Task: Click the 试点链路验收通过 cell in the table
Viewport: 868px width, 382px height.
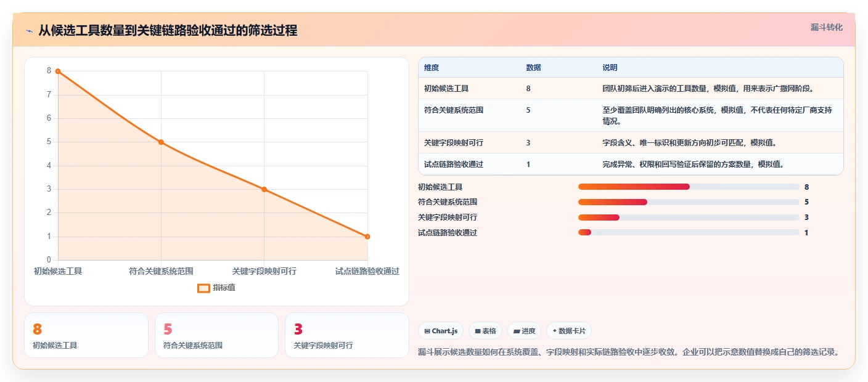Action: pyautogui.click(x=454, y=165)
